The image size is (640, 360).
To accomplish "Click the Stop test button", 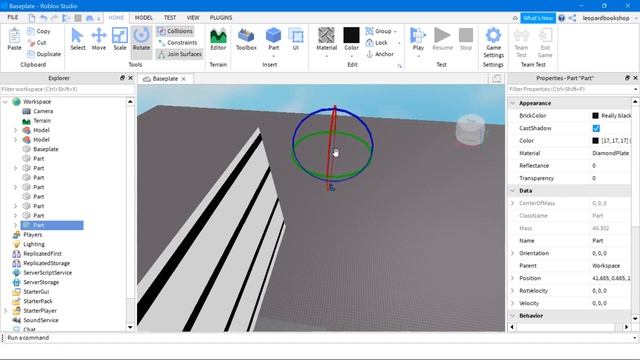I will [466, 39].
